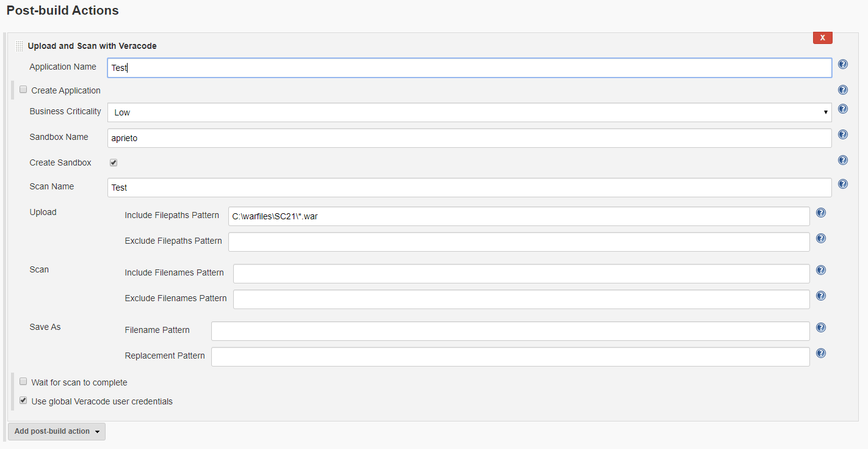Show help for Exclude Filenames Pattern
This screenshot has height=449, width=868.
click(821, 296)
